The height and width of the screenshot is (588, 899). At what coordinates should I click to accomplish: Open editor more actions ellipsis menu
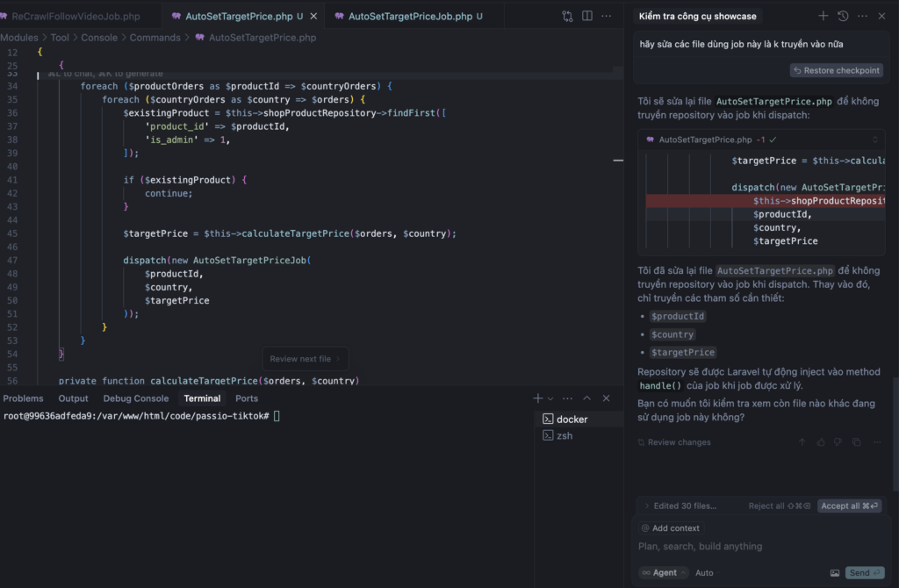[x=606, y=16]
